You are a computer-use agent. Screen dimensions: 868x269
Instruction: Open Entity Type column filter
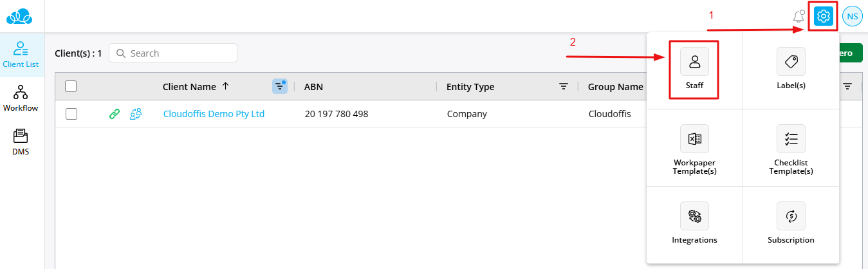click(564, 86)
